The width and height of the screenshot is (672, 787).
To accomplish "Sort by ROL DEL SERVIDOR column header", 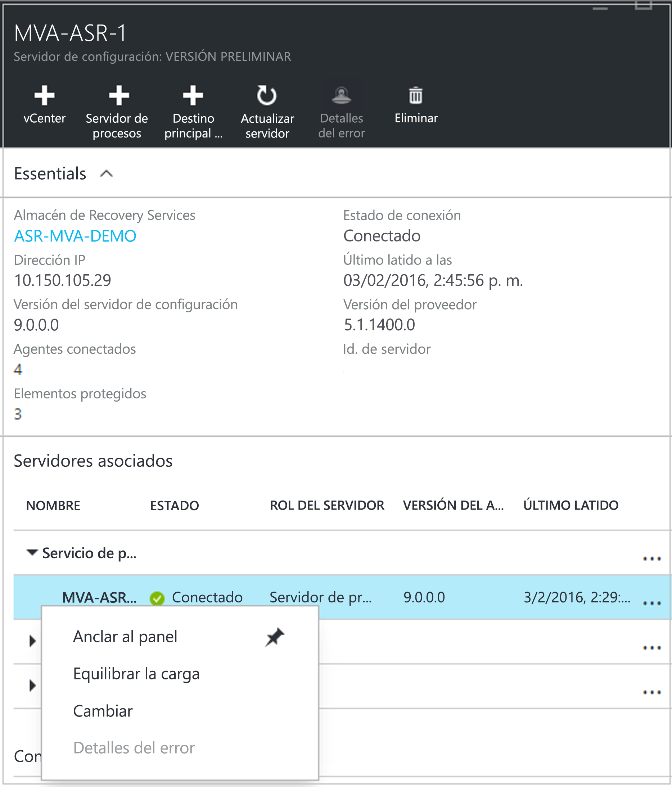I will tap(327, 506).
